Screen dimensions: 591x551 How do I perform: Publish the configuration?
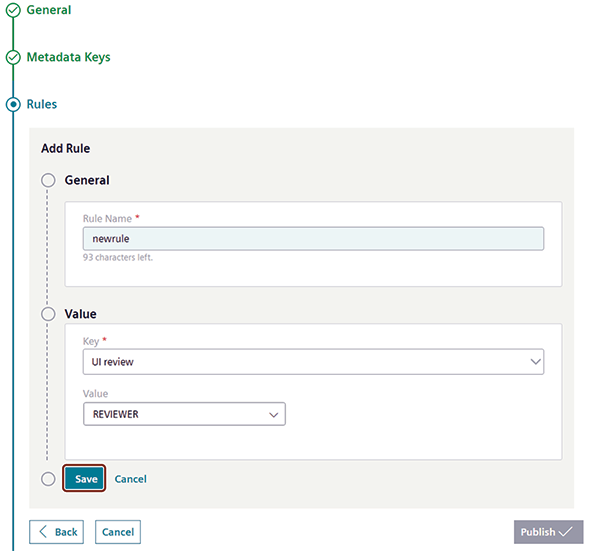coord(548,532)
